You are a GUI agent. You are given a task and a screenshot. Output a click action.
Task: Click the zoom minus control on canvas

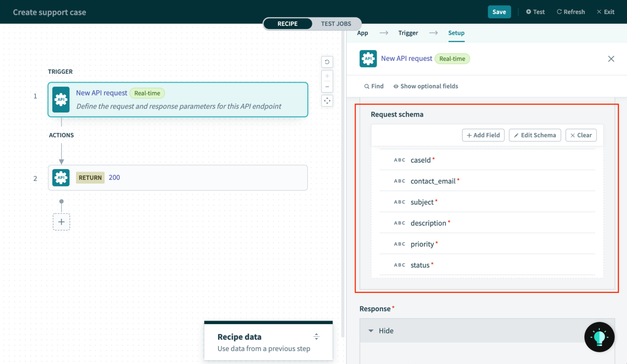pyautogui.click(x=328, y=87)
